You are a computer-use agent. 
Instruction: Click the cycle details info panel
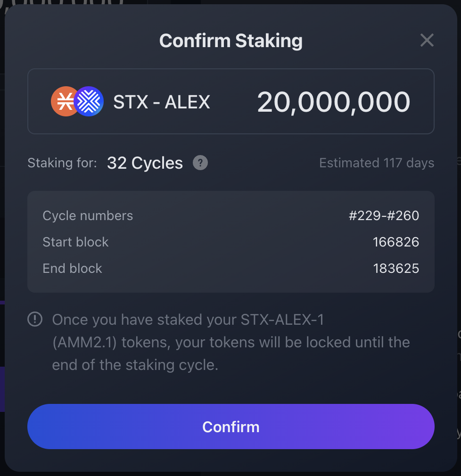tap(231, 242)
